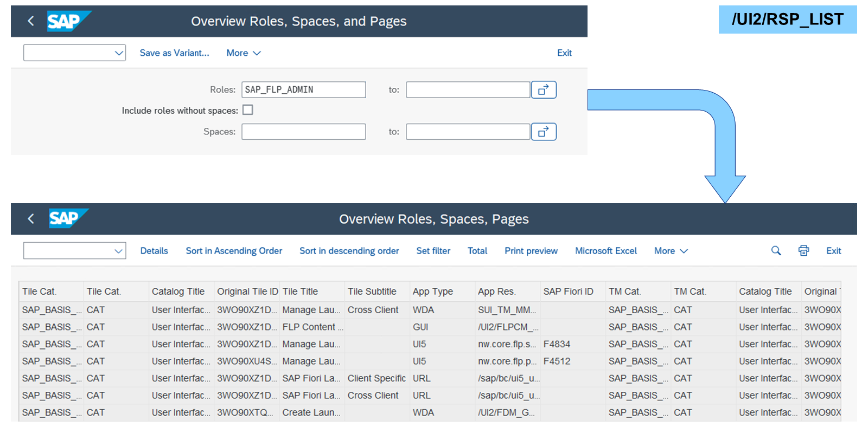Click the Spaces from input field
The image size is (868, 427).
click(x=304, y=132)
